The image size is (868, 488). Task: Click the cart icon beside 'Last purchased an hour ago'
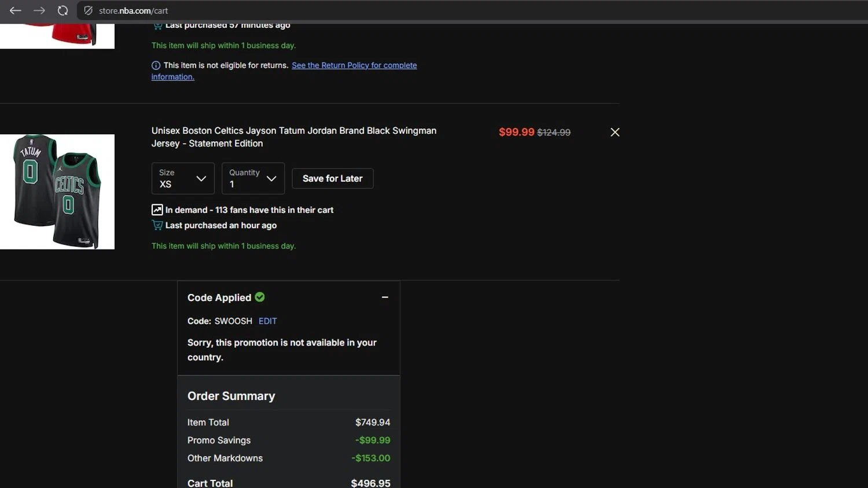pos(157,225)
